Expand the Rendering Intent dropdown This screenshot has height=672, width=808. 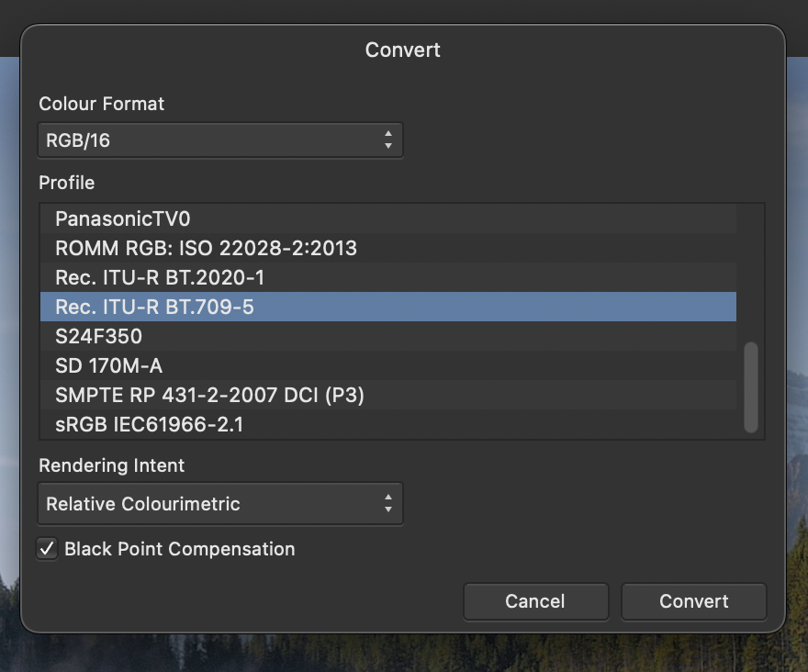219,504
